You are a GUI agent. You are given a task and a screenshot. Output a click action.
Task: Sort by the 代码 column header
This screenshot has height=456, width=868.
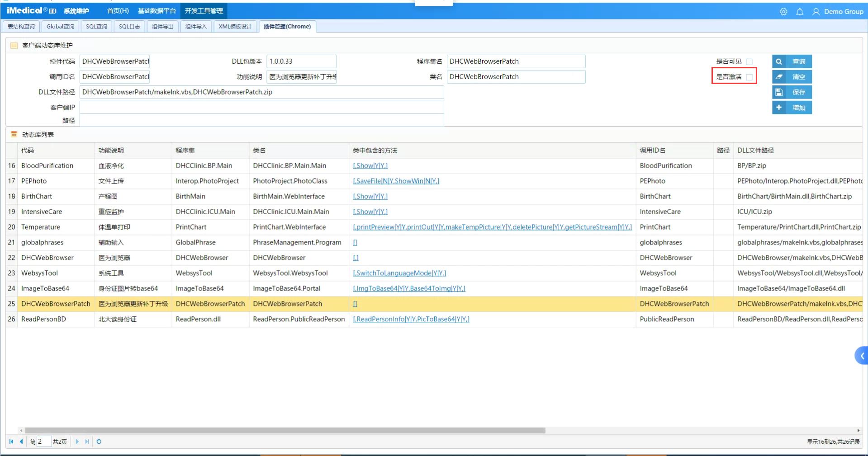tap(56, 150)
